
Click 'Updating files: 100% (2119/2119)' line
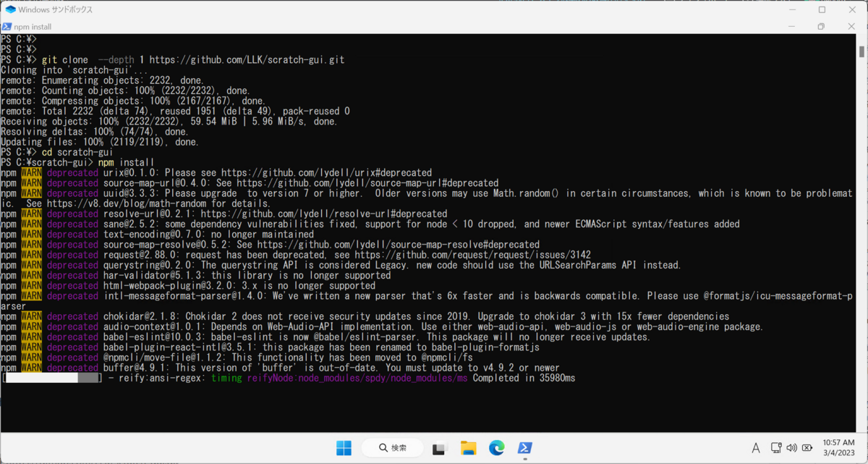click(x=100, y=143)
